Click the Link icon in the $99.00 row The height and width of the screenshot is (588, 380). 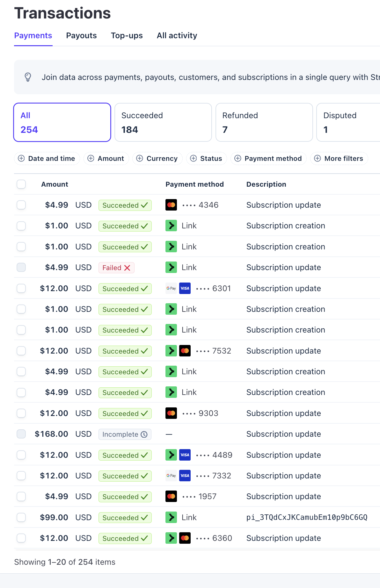(171, 517)
